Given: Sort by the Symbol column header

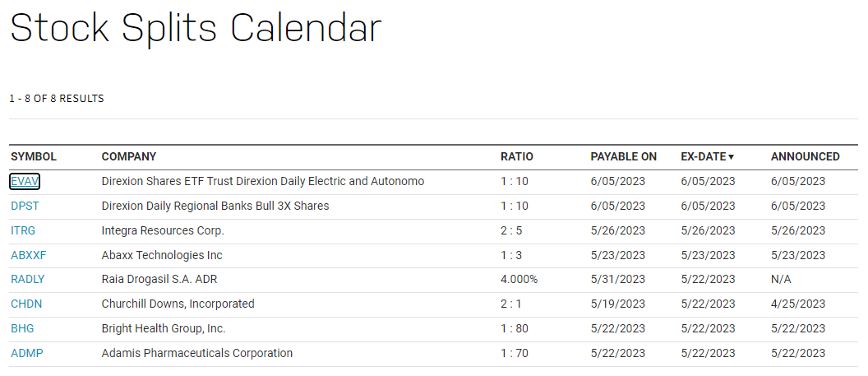Looking at the screenshot, I should (34, 157).
